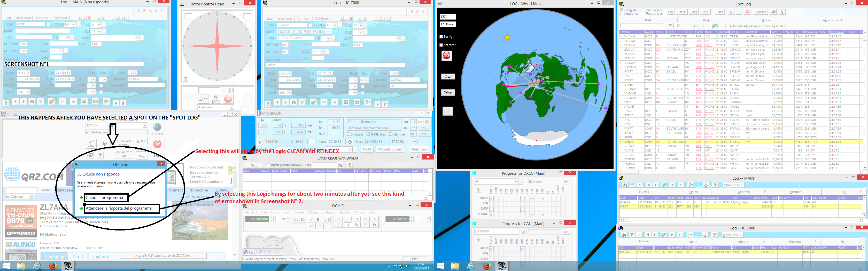Click Call input field in Log MAIN
The image size is (868, 271).
click(30, 24)
